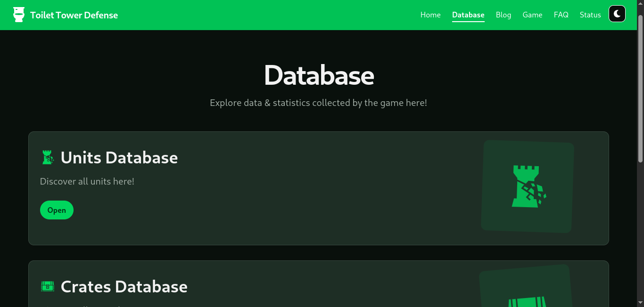Image resolution: width=644 pixels, height=307 pixels.
Task: Click the Toilet Tower Defense site title
Action: click(x=74, y=15)
